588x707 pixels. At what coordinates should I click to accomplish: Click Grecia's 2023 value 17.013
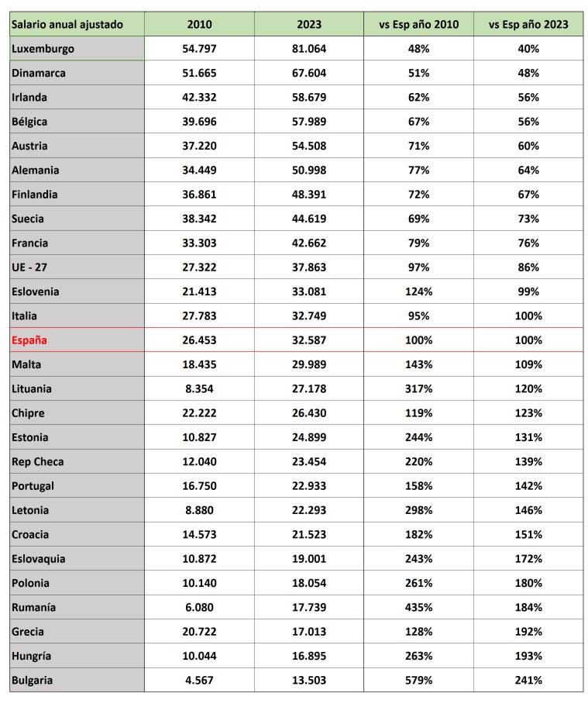coord(309,632)
